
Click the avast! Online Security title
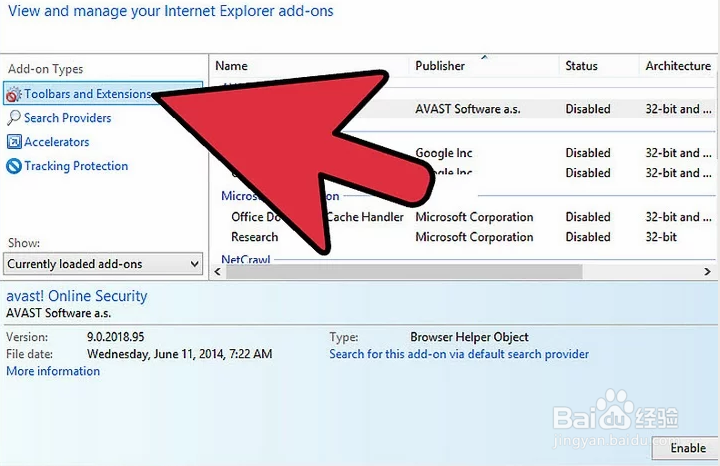click(77, 296)
